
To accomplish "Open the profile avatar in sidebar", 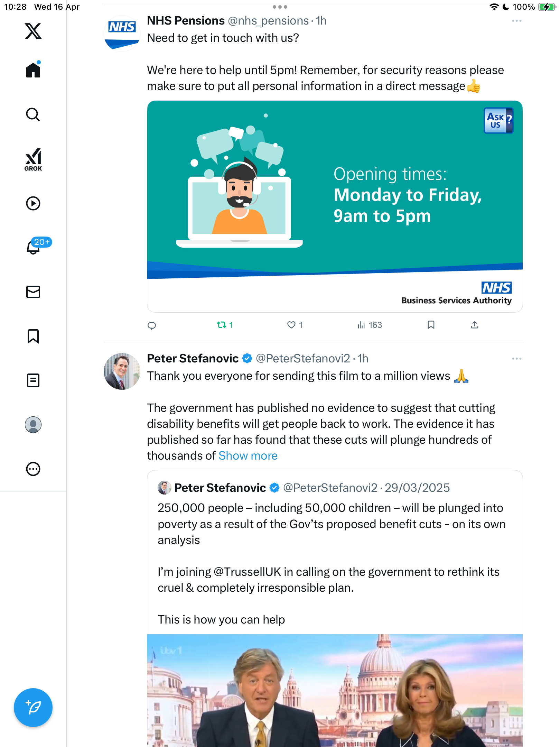I will click(33, 425).
